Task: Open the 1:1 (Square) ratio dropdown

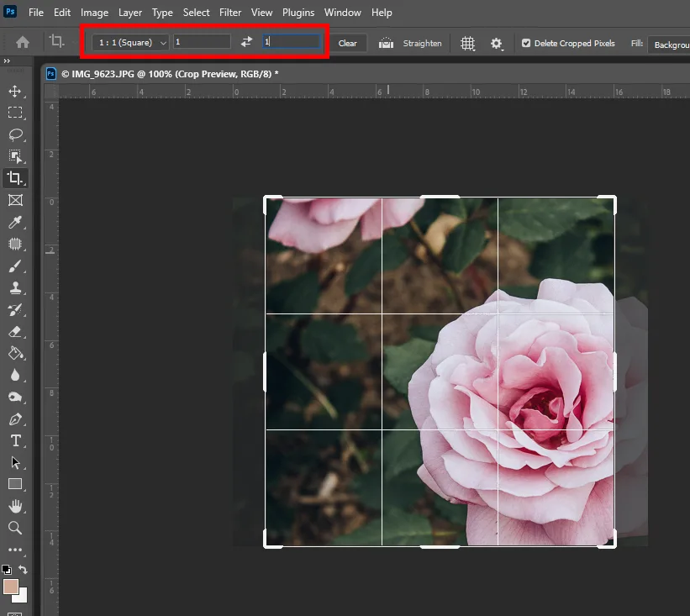Action: pos(130,43)
